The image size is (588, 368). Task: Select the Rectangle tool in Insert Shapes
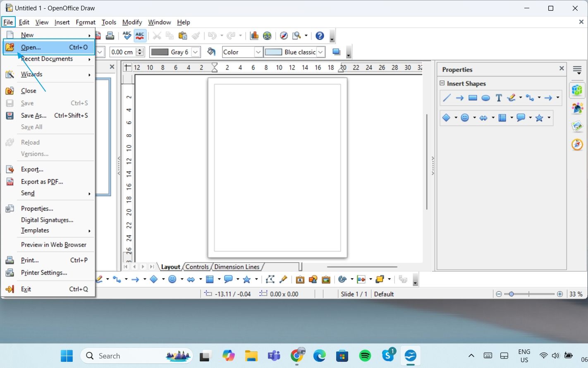point(473,98)
